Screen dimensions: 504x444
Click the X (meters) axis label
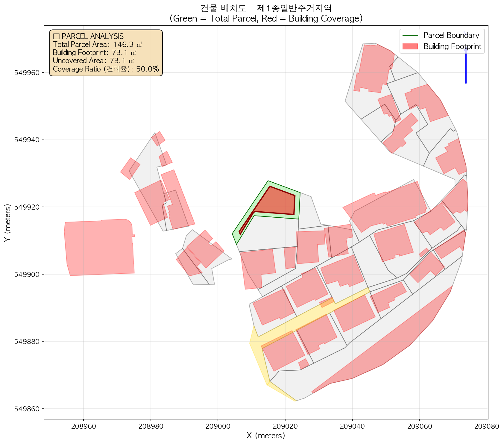click(x=266, y=435)
